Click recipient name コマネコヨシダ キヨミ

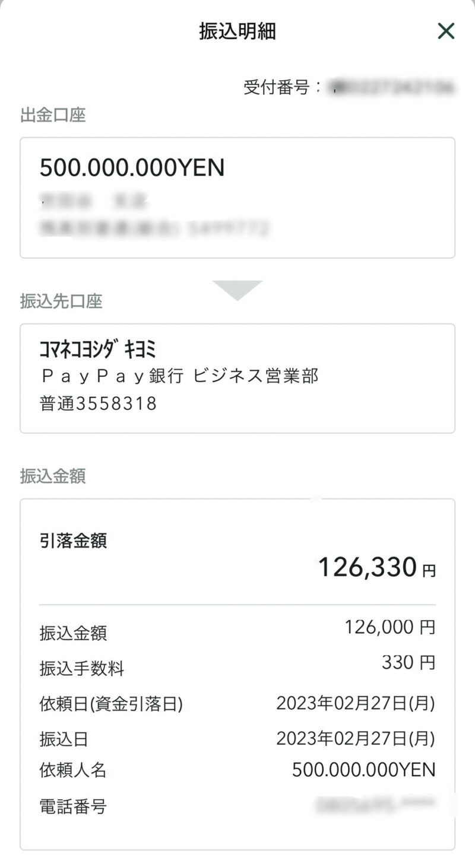click(x=98, y=350)
